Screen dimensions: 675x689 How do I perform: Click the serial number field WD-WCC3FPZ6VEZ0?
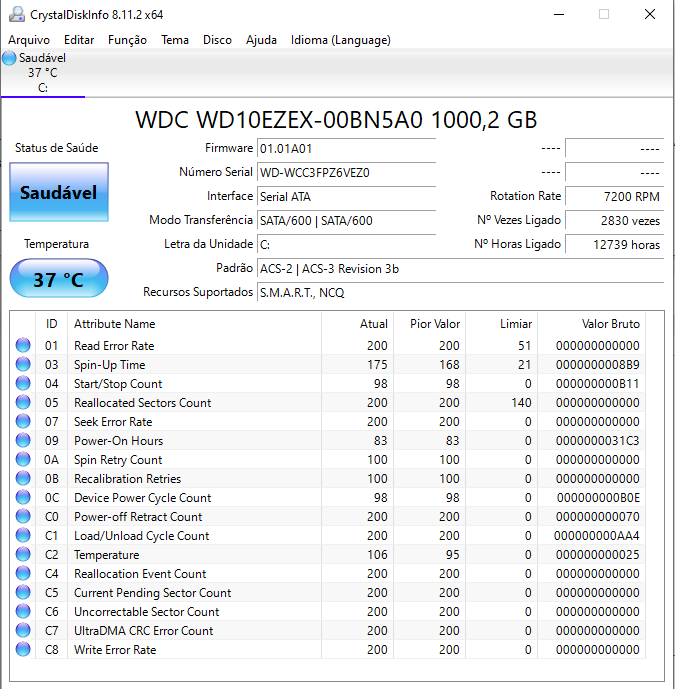coord(346,172)
